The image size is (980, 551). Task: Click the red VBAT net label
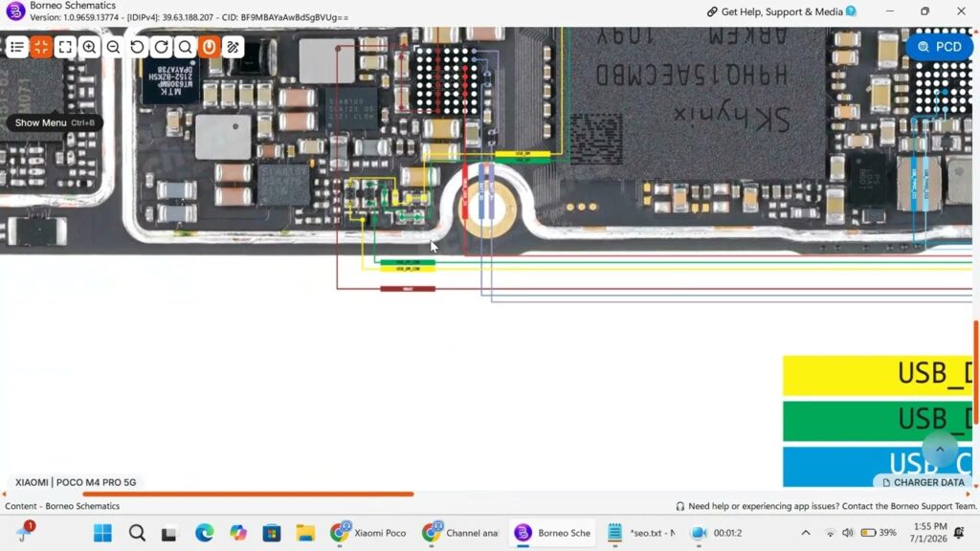(408, 289)
